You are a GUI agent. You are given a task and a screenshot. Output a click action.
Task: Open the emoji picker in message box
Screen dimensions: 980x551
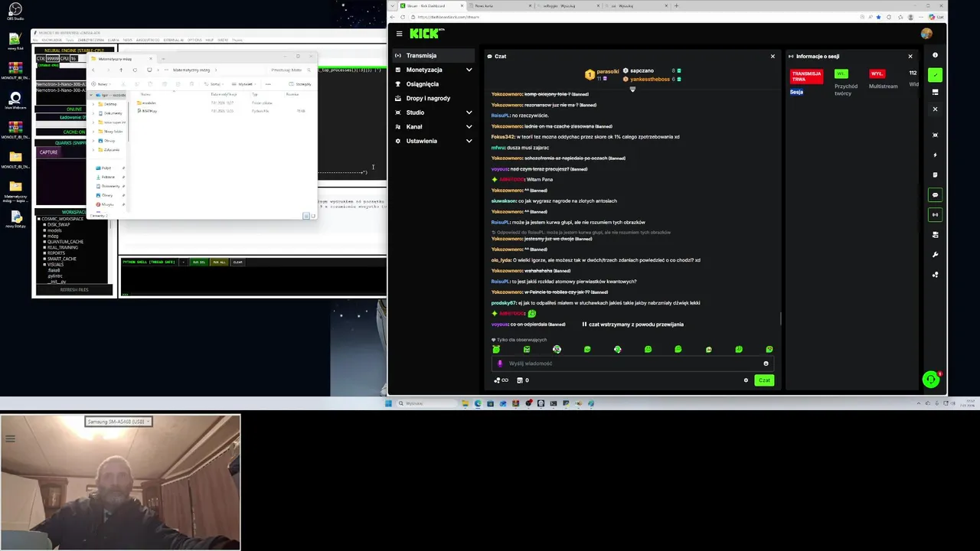(766, 364)
